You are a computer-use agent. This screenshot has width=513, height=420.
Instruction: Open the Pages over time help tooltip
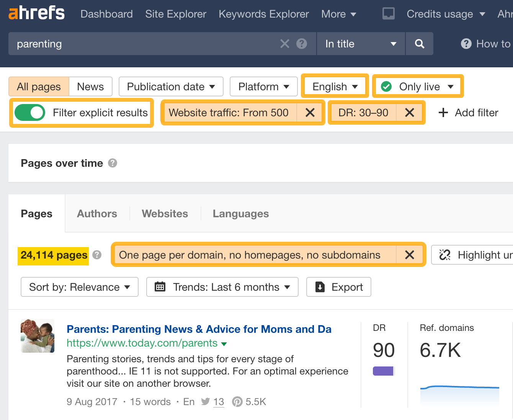pos(113,163)
